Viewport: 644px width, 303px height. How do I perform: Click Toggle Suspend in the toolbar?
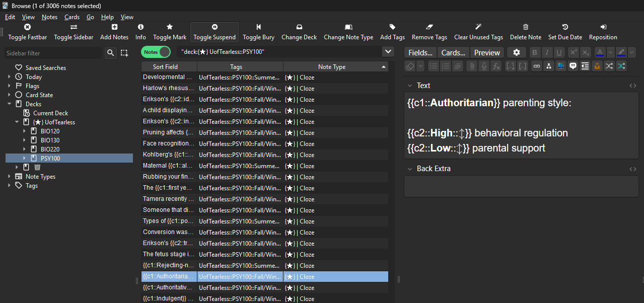214,32
